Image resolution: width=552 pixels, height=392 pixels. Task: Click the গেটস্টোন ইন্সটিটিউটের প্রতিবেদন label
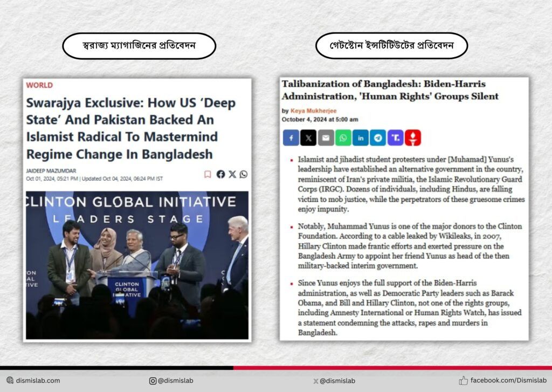391,46
